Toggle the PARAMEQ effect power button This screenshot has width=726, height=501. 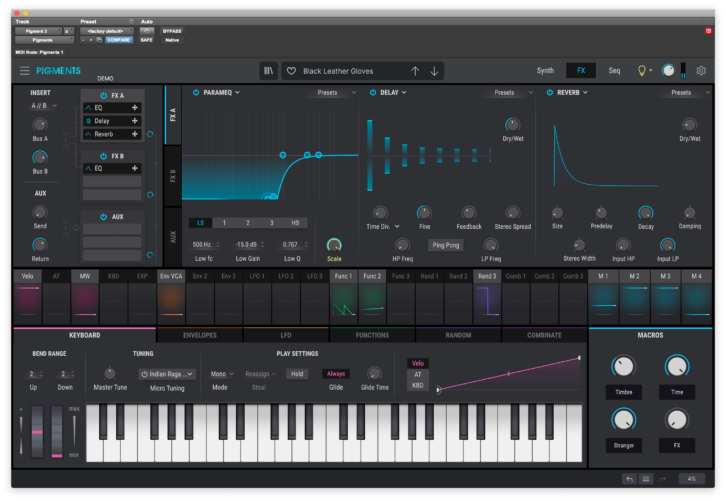196,93
